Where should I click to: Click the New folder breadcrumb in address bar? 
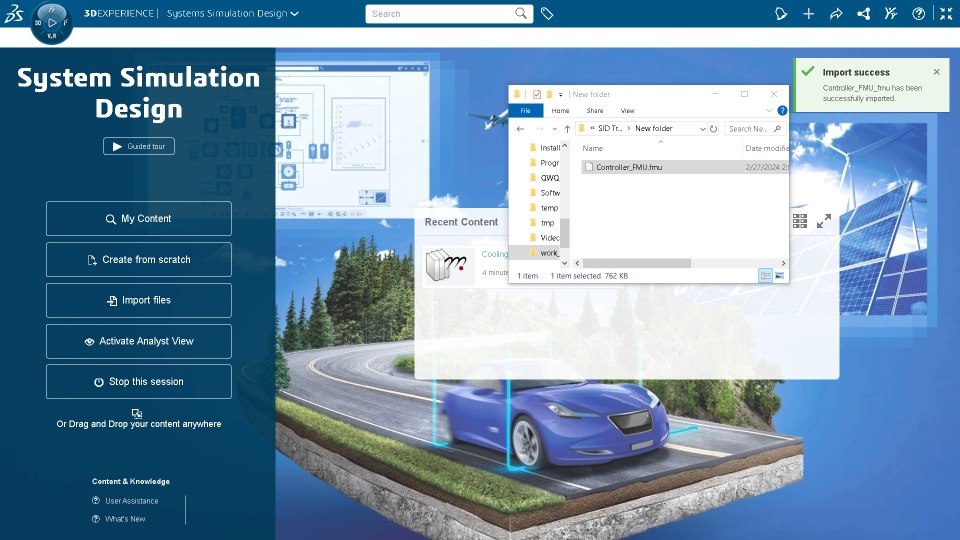click(x=653, y=129)
